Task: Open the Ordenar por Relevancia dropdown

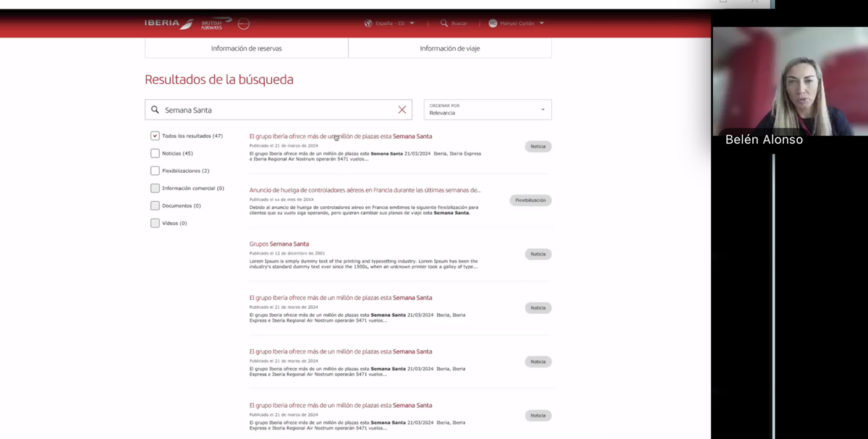Action: (488, 110)
